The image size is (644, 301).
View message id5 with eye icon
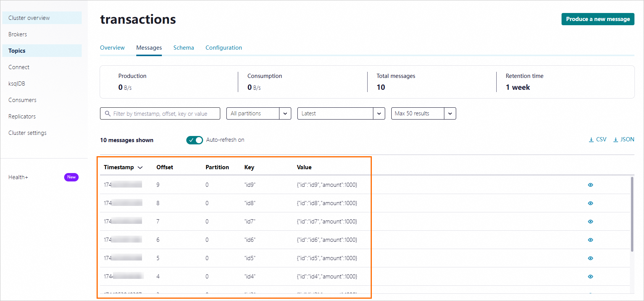pos(591,258)
